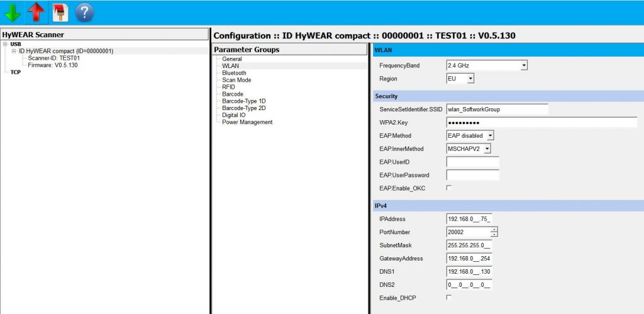Click the paintbrush document toolbar icon

pos(60,13)
